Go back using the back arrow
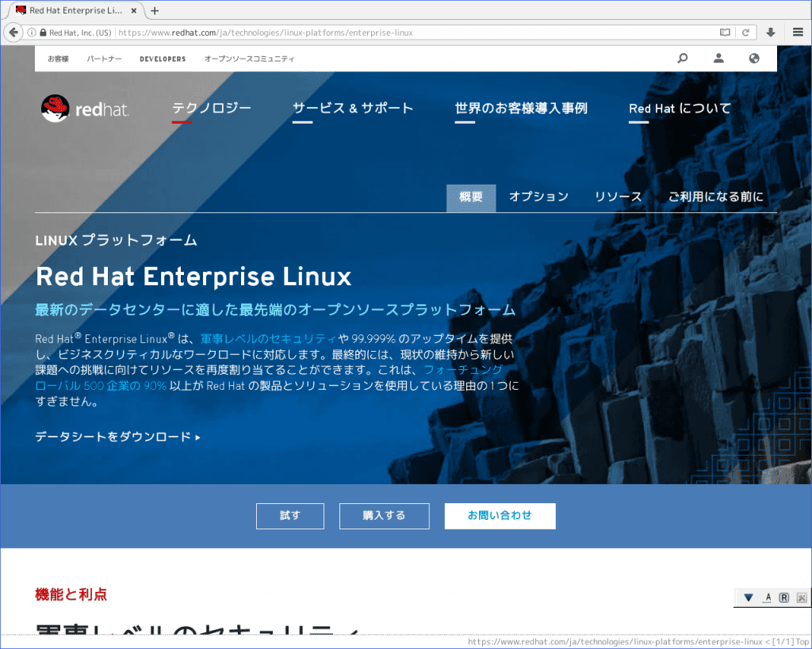This screenshot has width=812, height=649. click(13, 32)
